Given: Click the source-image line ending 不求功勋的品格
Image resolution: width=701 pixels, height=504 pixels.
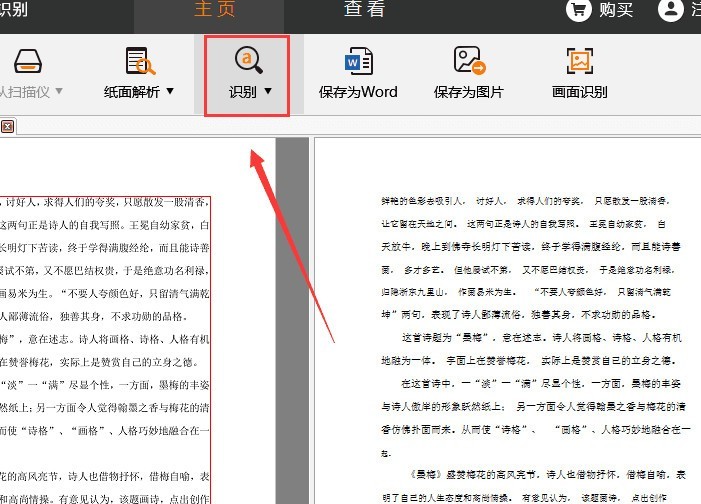Looking at the screenshot, I should pyautogui.click(x=93, y=317).
